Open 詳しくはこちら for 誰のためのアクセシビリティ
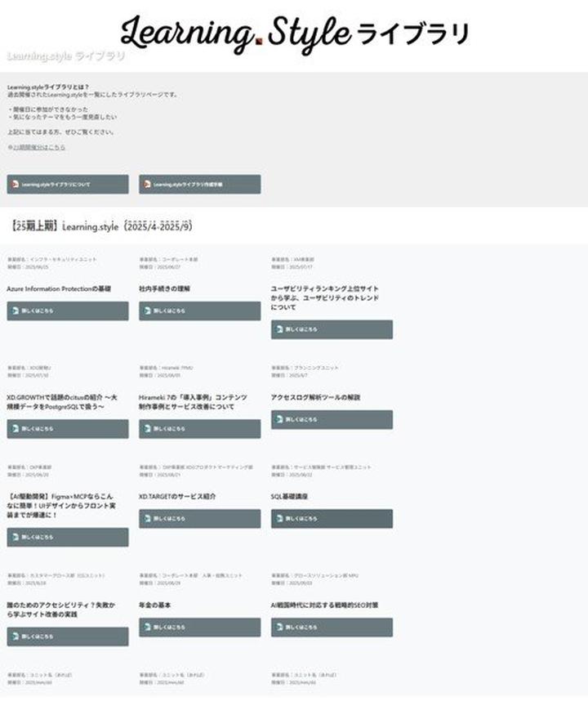The width and height of the screenshot is (588, 706). point(68,637)
